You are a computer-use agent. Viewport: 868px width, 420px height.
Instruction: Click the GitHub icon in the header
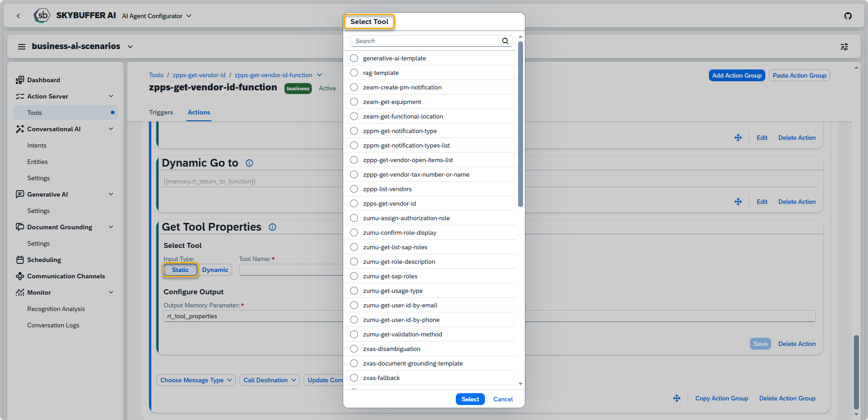(x=848, y=16)
